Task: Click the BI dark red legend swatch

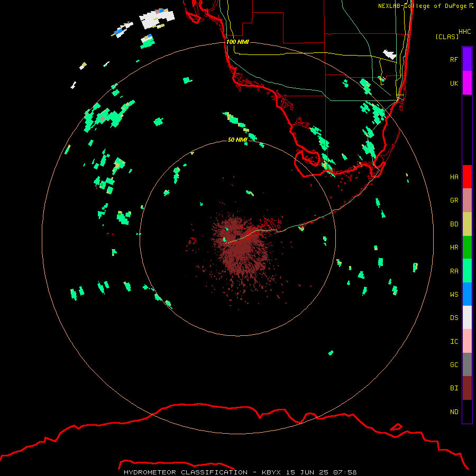Action: tap(467, 388)
